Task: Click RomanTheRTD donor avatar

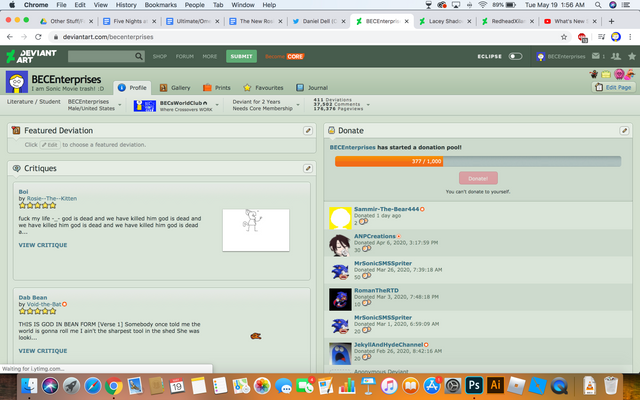Action: 340,299
